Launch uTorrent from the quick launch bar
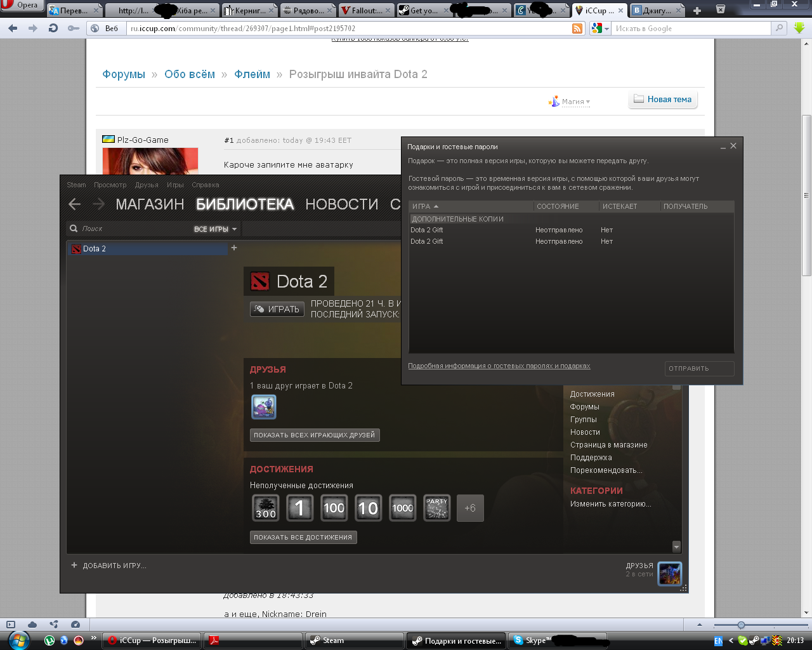The height and width of the screenshot is (650, 812). click(49, 640)
